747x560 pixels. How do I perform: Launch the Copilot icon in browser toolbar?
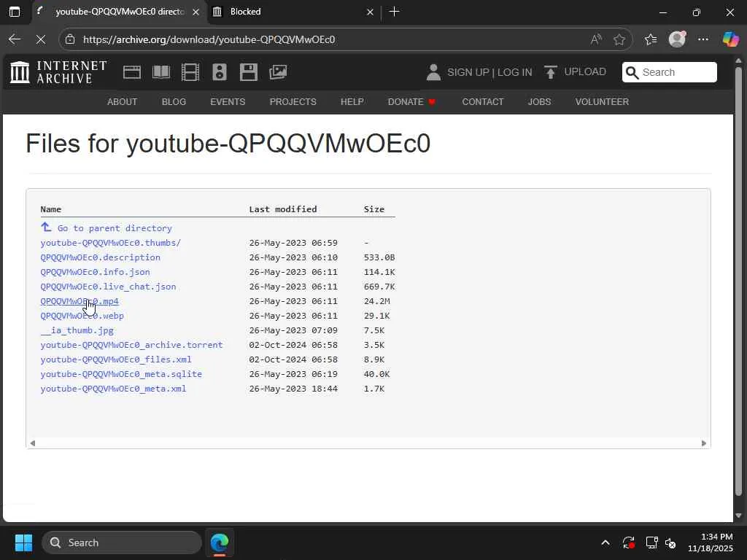[x=730, y=39]
